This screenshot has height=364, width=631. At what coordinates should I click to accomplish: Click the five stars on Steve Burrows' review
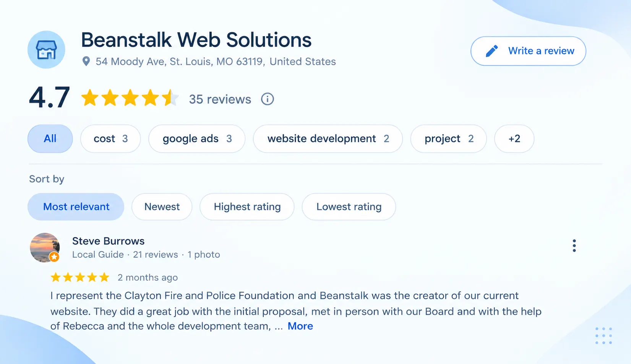(x=80, y=277)
